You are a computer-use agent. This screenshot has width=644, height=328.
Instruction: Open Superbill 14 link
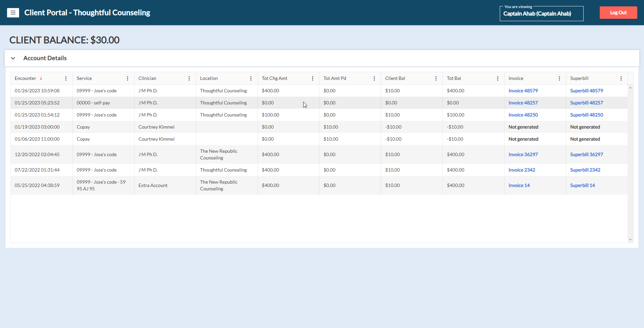[582, 185]
